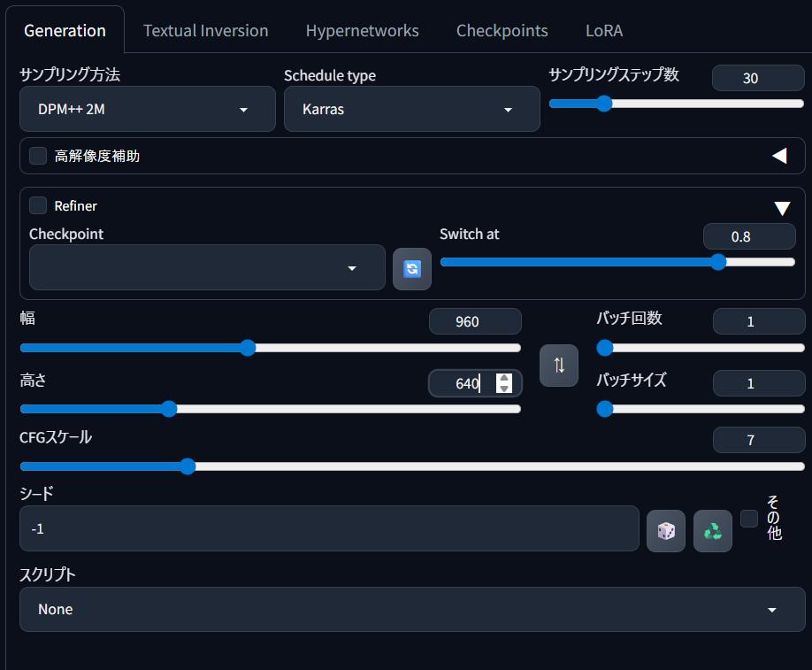Switch to the Textual Inversion tab

pos(205,31)
